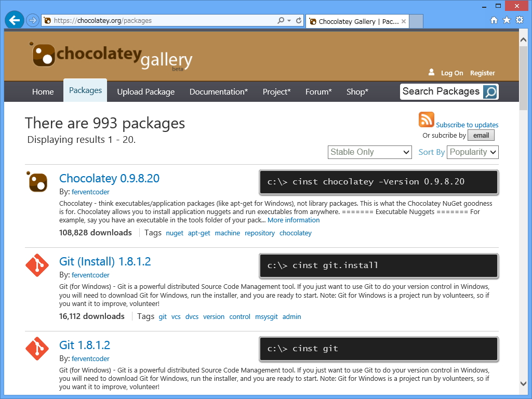Open a new blank browser tab

point(416,21)
